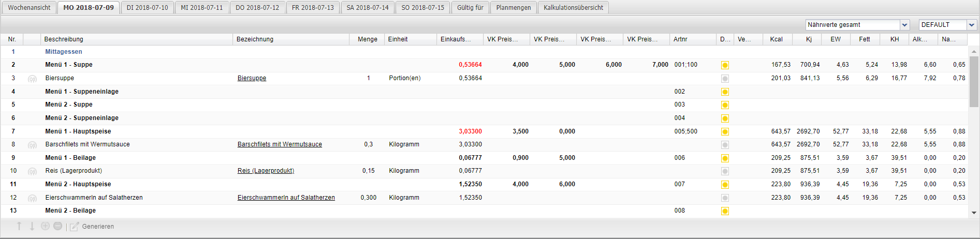Click recipe icon in Eierschwammerln auf Salatherzen row
This screenshot has width=980, height=239.
click(32, 198)
